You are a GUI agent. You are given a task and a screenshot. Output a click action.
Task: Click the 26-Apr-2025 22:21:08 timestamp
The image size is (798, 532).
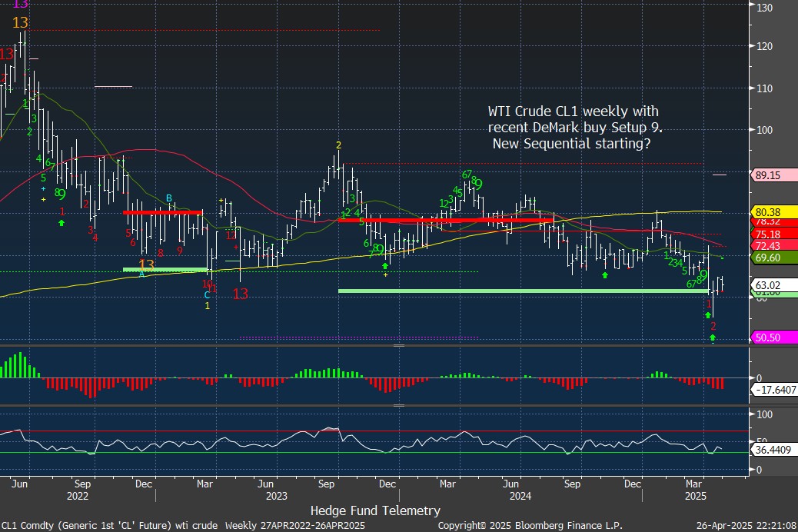pyautogui.click(x=746, y=525)
